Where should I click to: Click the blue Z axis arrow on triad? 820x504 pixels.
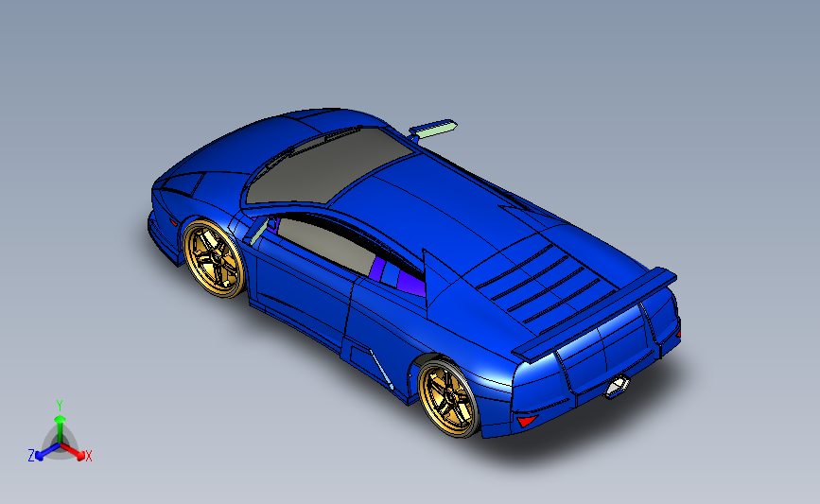(47, 452)
